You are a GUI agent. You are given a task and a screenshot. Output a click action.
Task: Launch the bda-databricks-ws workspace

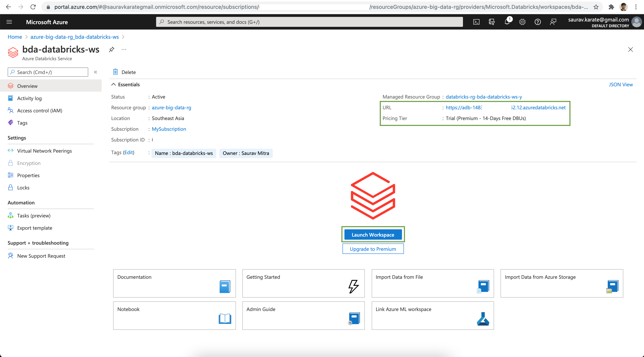pyautogui.click(x=373, y=234)
